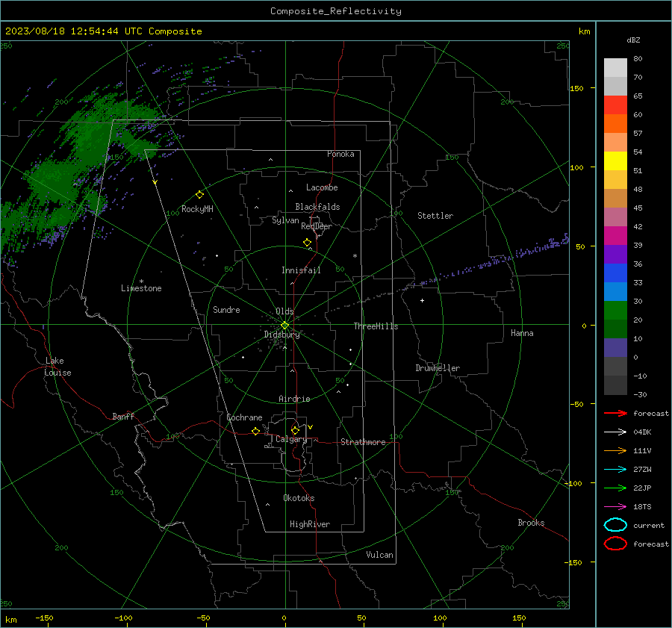This screenshot has height=628, width=672.
Task: Click the Strathmore label
Action: (x=363, y=442)
